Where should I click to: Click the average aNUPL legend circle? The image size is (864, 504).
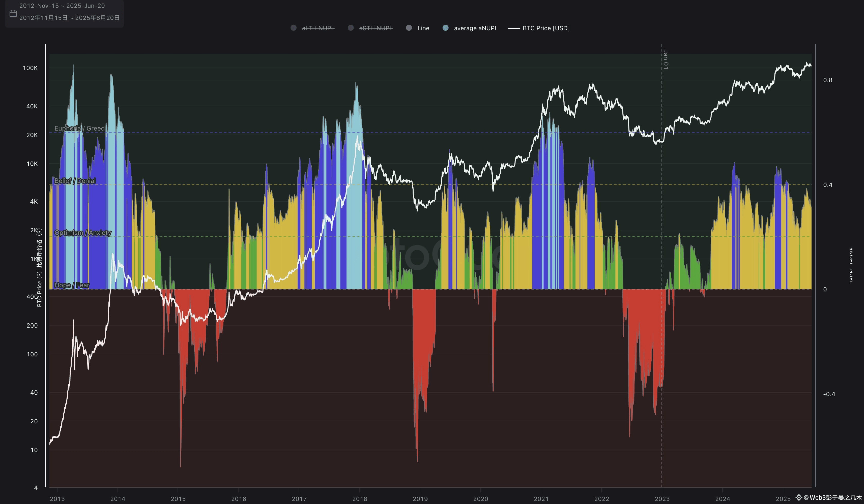point(445,28)
